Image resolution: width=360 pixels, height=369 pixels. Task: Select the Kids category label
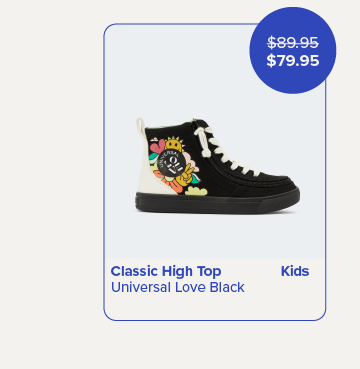(x=295, y=271)
